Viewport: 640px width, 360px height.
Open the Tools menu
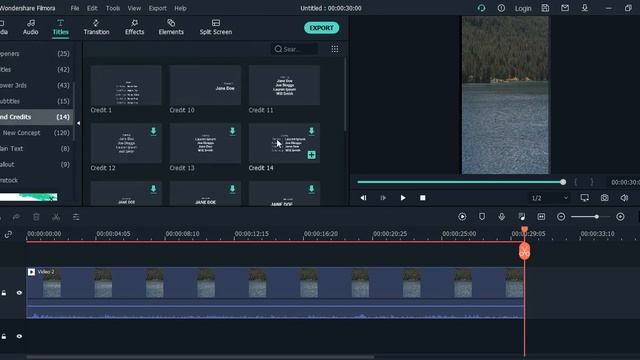tap(113, 8)
